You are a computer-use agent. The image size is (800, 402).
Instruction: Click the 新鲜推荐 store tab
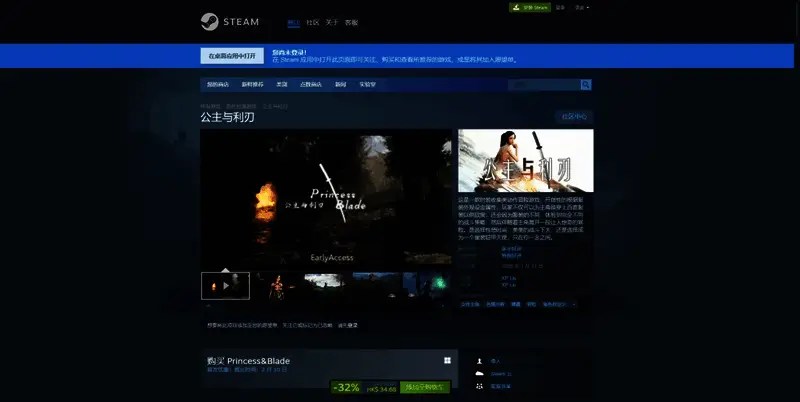tap(252, 85)
